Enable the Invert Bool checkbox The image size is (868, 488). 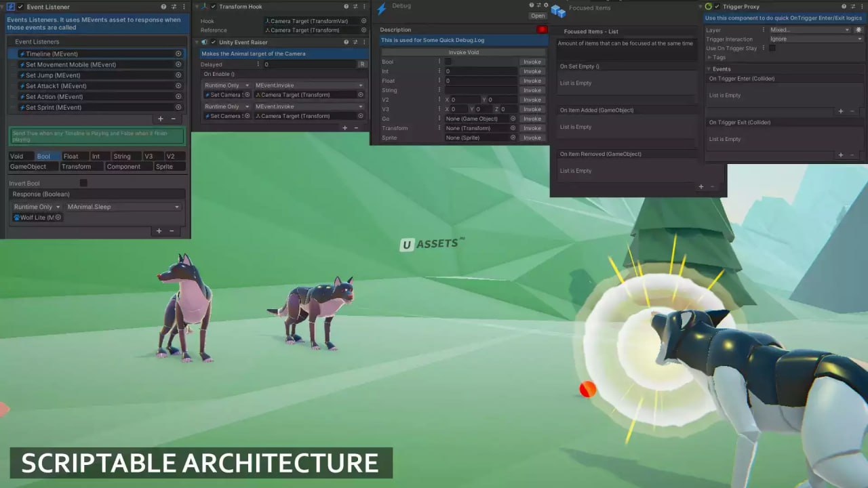click(x=83, y=183)
